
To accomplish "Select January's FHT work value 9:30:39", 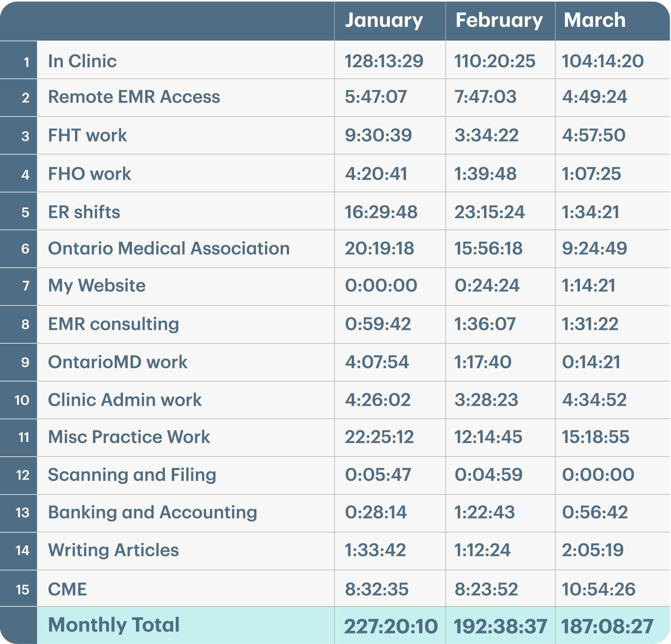I will (378, 135).
